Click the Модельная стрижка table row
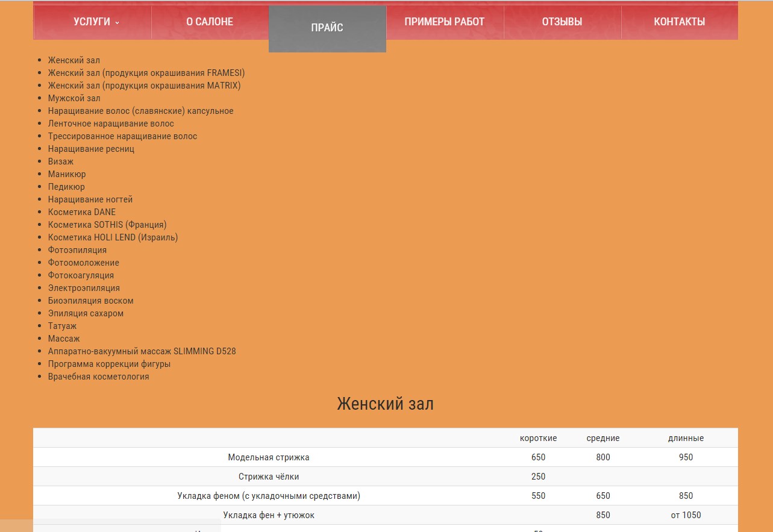 [x=269, y=457]
